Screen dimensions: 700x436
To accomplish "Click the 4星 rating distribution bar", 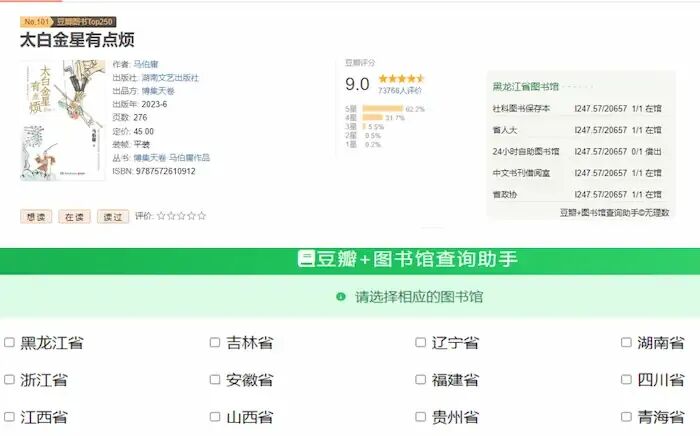I will pos(373,117).
